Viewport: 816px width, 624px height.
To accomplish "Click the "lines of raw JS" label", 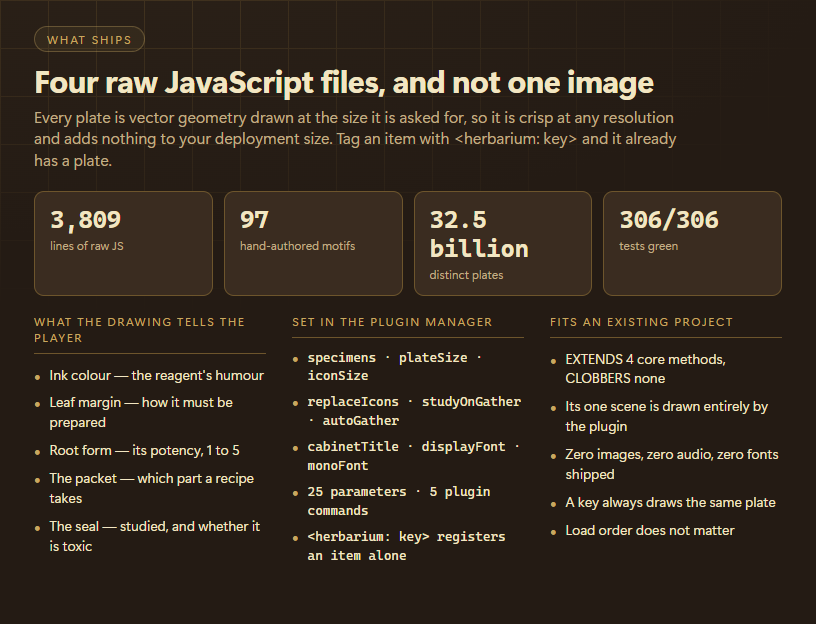I will 87,246.
